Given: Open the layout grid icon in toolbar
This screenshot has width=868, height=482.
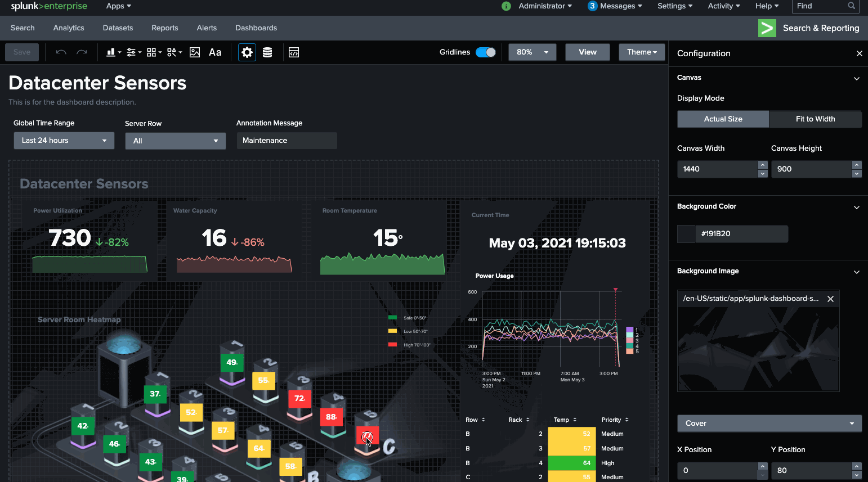Looking at the screenshot, I should (151, 52).
